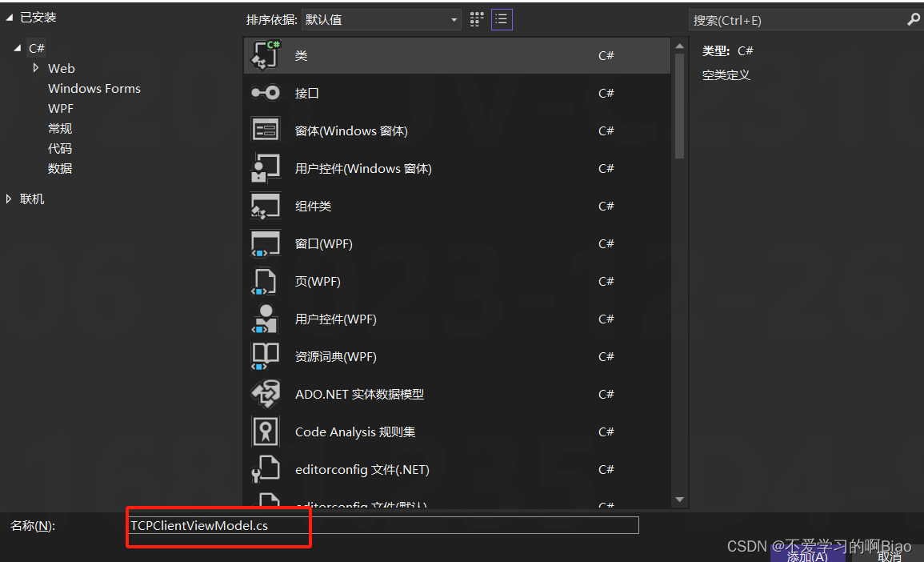Screen dimensions: 924x562
Task: Choose the 页(WPF) template icon
Action: [266, 281]
